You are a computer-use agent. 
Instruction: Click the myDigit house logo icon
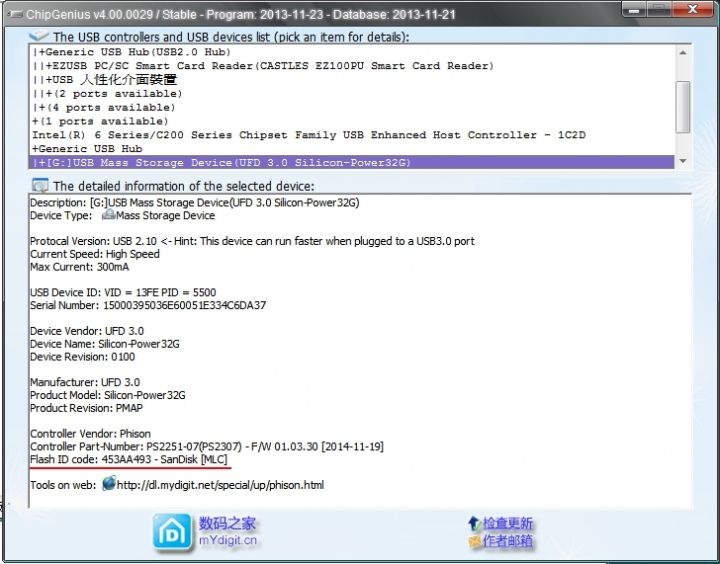point(172,532)
